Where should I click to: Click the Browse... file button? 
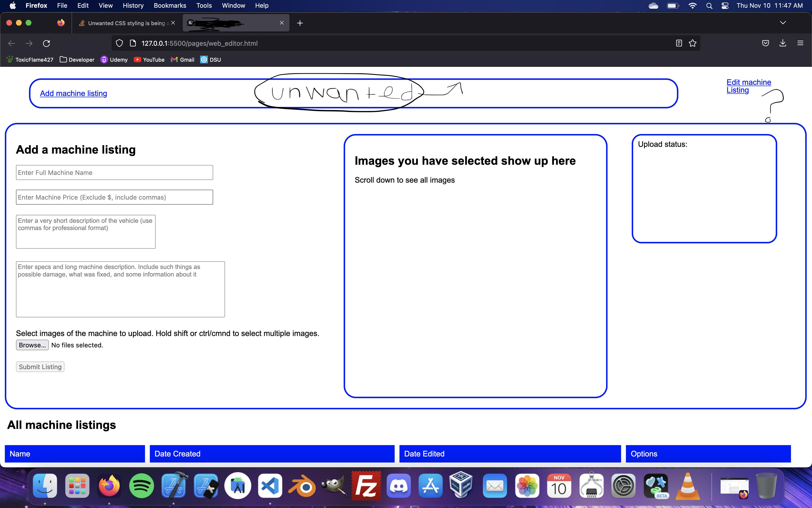coord(32,345)
